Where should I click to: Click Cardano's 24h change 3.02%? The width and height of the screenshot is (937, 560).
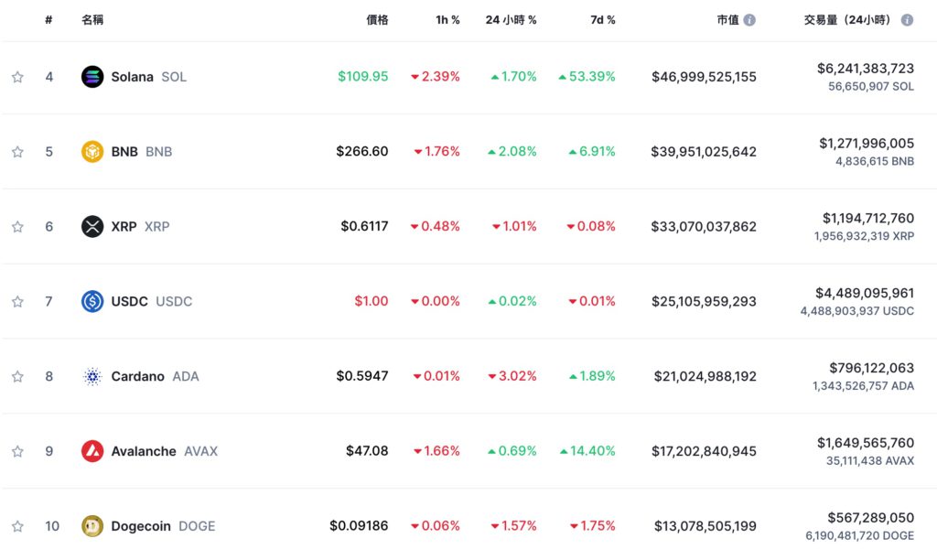tap(512, 376)
